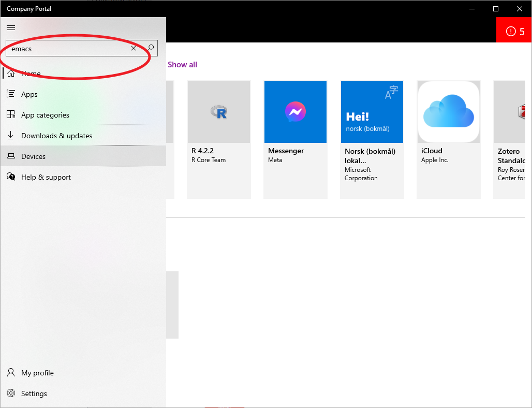532x408 pixels.
Task: Maximize the Company Portal window
Action: [496, 9]
